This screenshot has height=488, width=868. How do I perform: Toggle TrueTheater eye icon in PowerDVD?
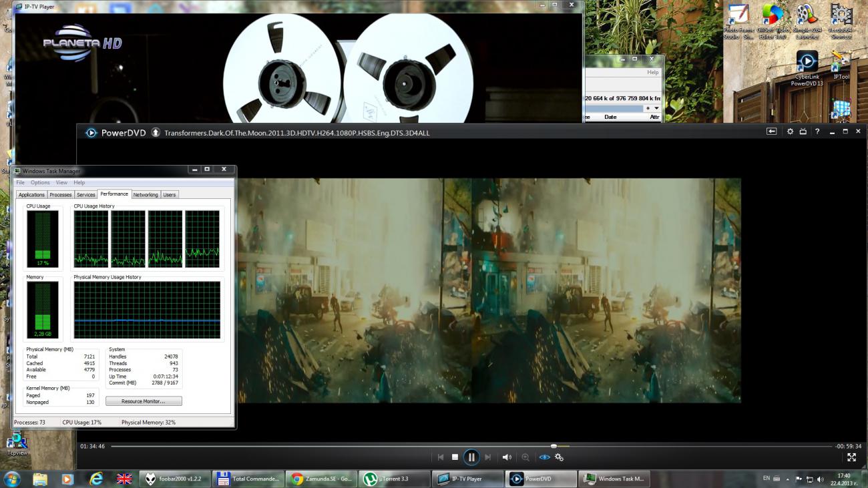point(544,457)
